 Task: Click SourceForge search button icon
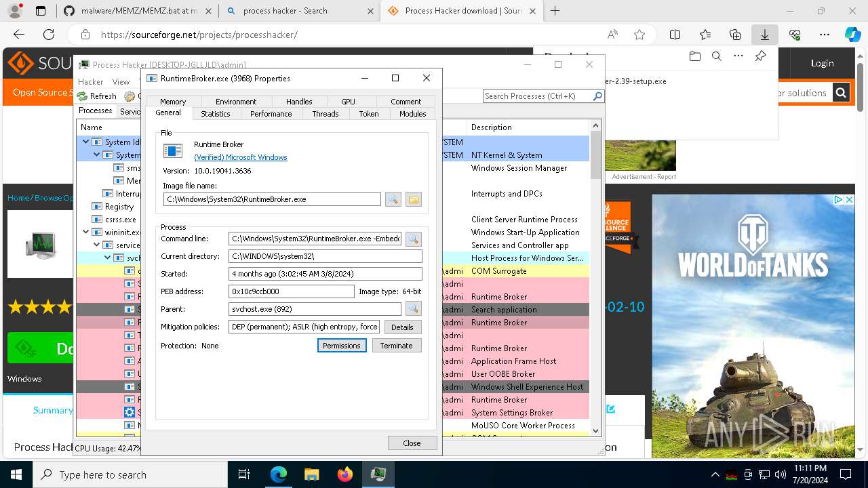841,93
